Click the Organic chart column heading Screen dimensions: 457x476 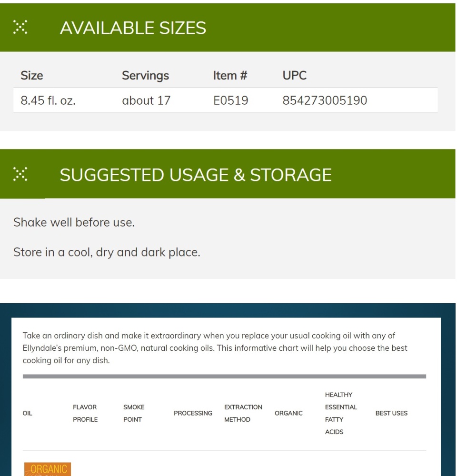click(288, 413)
